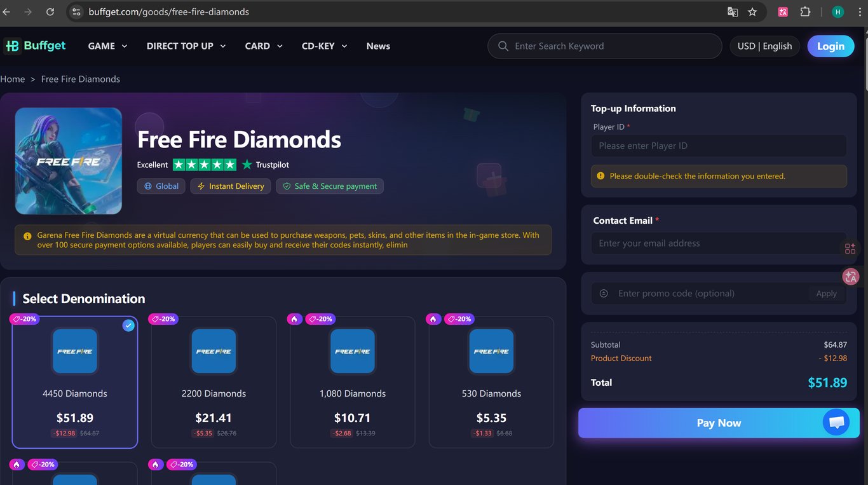The height and width of the screenshot is (485, 868).
Task: Open the Chrome profile avatar icon
Action: (838, 12)
